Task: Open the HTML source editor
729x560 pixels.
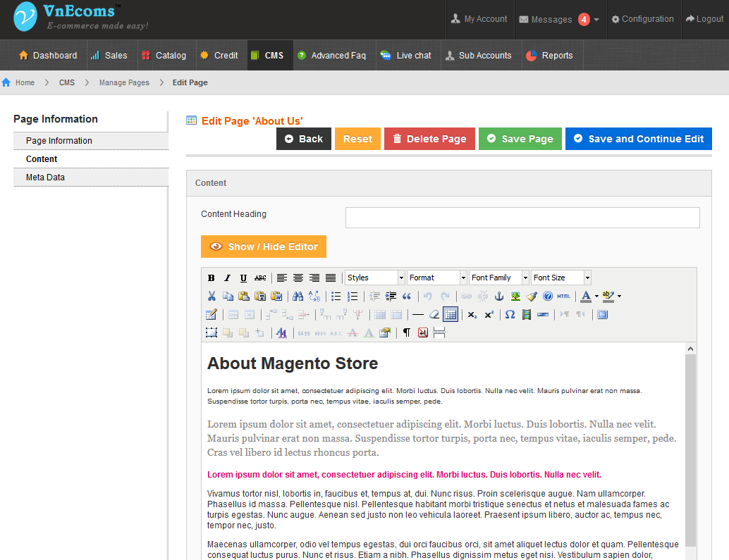Action: click(x=563, y=297)
